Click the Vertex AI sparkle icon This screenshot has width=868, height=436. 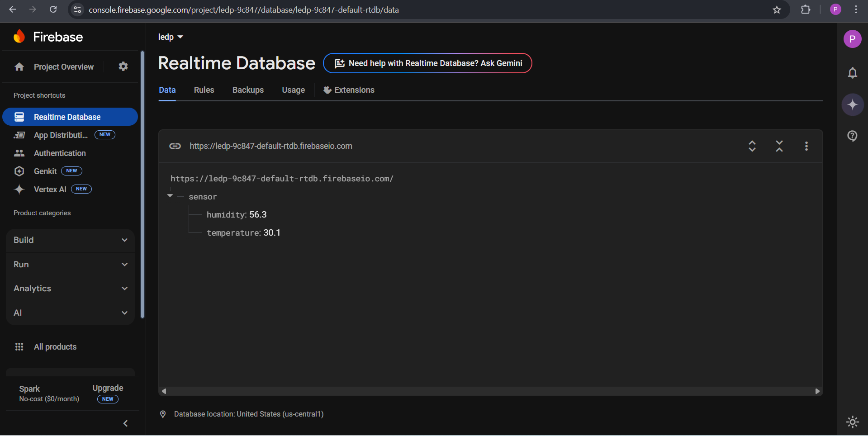(x=19, y=190)
